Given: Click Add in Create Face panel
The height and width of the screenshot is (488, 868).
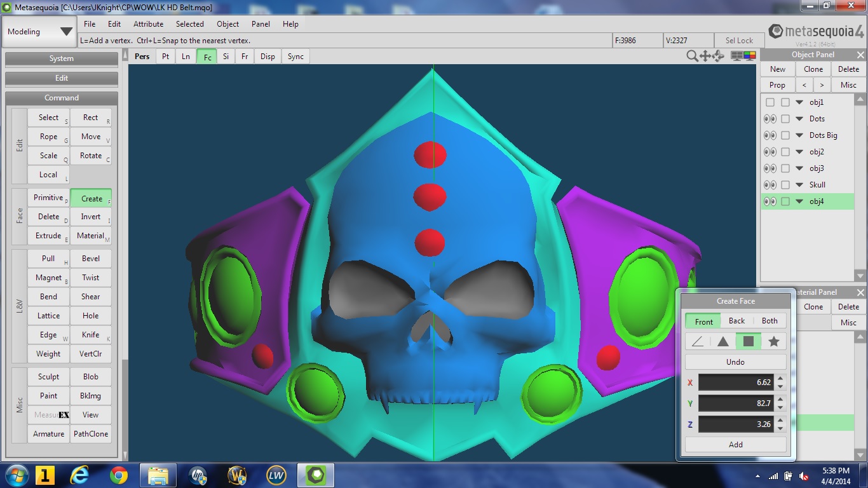Looking at the screenshot, I should click(735, 445).
